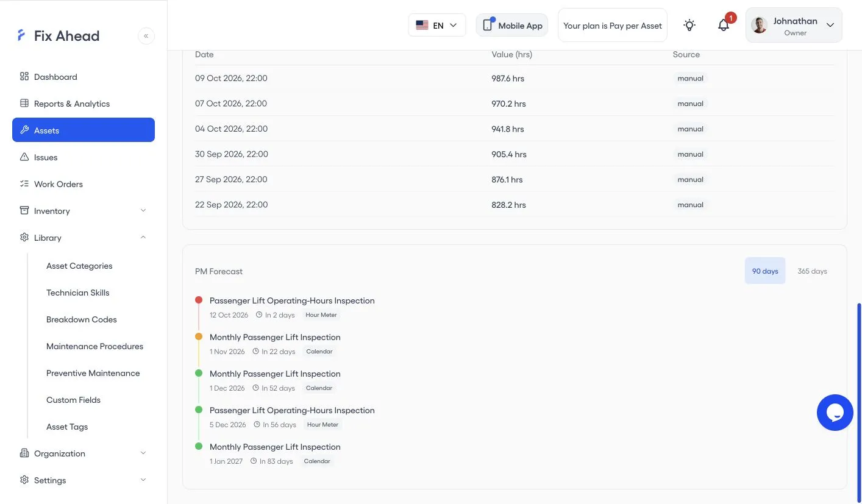Open notifications bell
The width and height of the screenshot is (862, 504).
(x=724, y=25)
